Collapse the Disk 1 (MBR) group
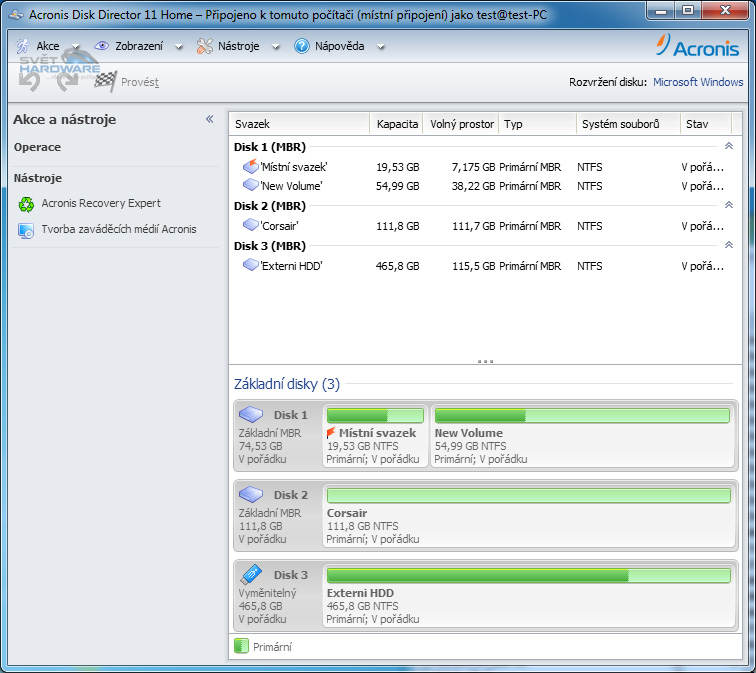This screenshot has width=756, height=673. pyautogui.click(x=729, y=146)
